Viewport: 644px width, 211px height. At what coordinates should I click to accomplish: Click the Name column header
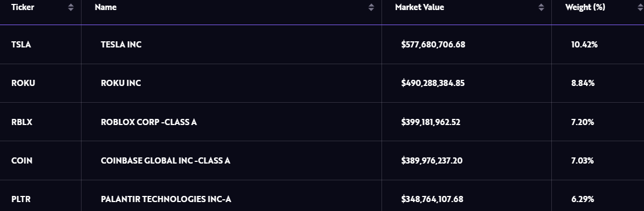(x=106, y=7)
